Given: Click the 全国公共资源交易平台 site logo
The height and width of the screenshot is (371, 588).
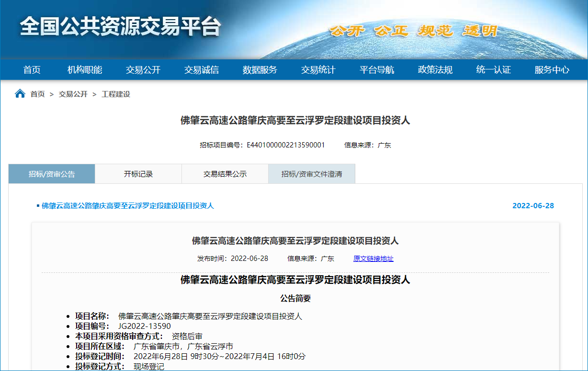Looking at the screenshot, I should (x=120, y=28).
